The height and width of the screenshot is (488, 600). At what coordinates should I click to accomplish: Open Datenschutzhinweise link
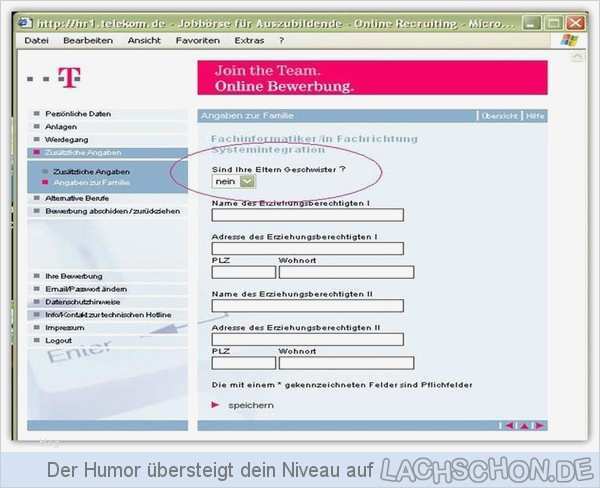83,302
